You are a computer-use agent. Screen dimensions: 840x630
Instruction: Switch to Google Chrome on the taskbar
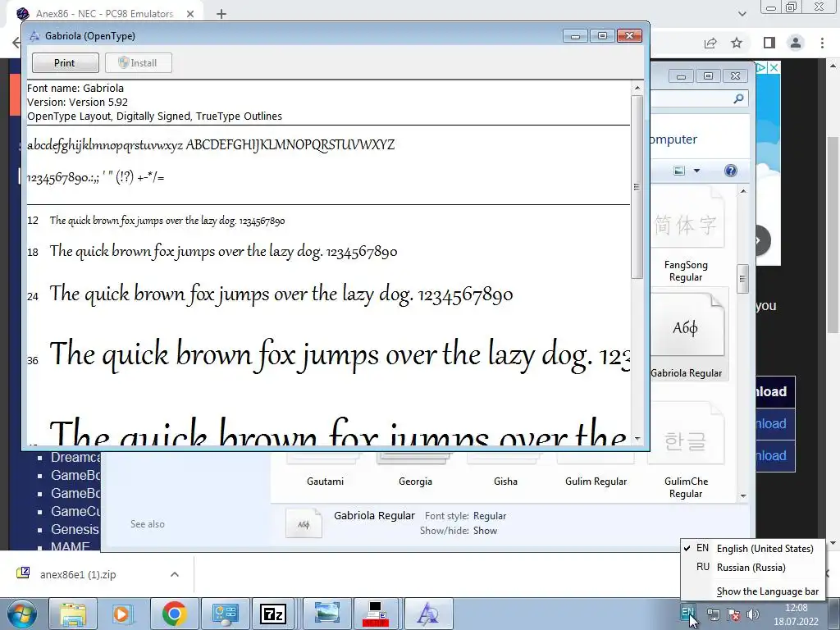[174, 614]
